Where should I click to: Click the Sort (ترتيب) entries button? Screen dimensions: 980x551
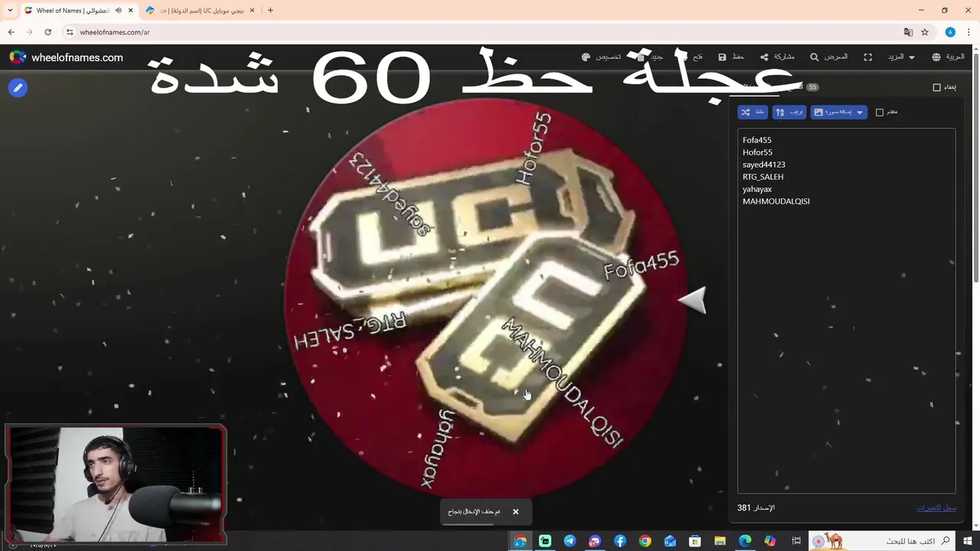[789, 112]
